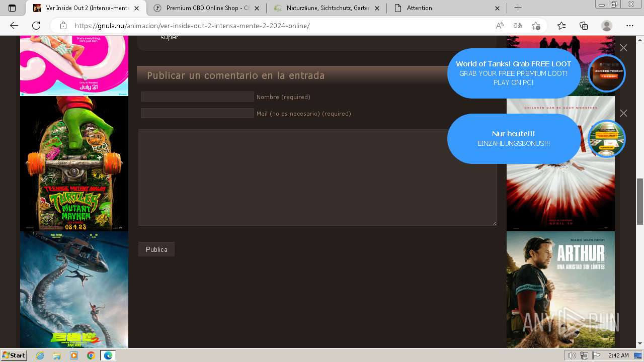644x362 pixels.
Task: Open the volume control in system tray
Action: [572, 355]
